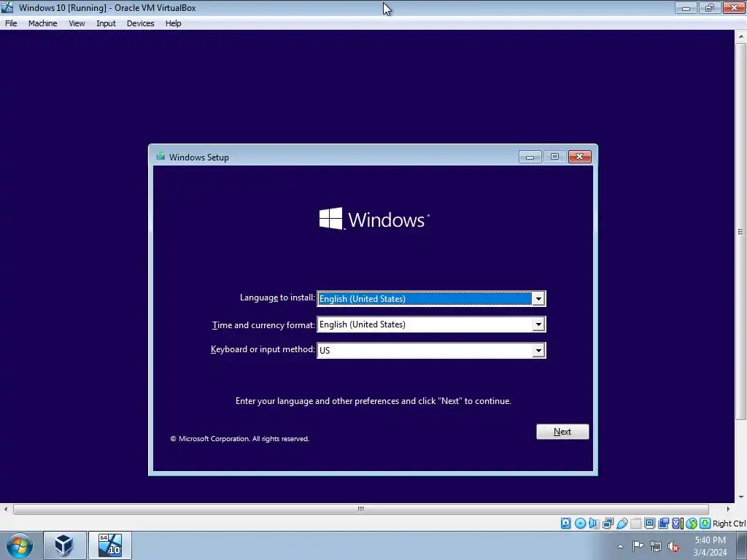Minimize the Windows Setup dialog

click(x=530, y=157)
